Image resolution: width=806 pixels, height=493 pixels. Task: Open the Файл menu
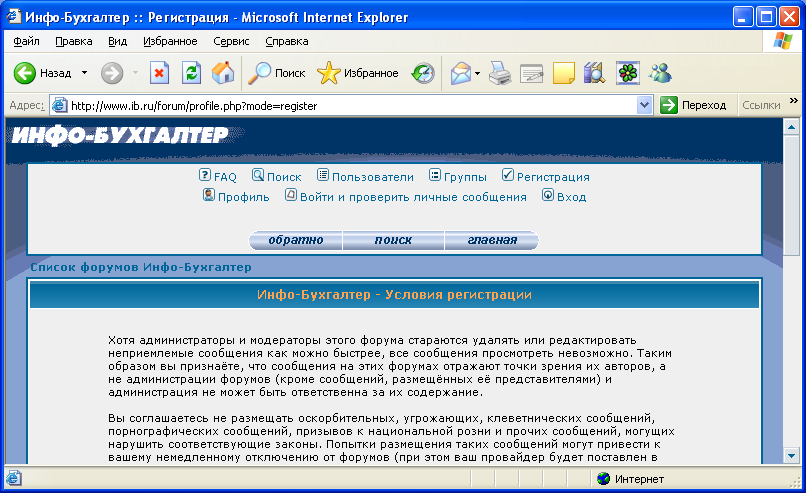pos(26,41)
